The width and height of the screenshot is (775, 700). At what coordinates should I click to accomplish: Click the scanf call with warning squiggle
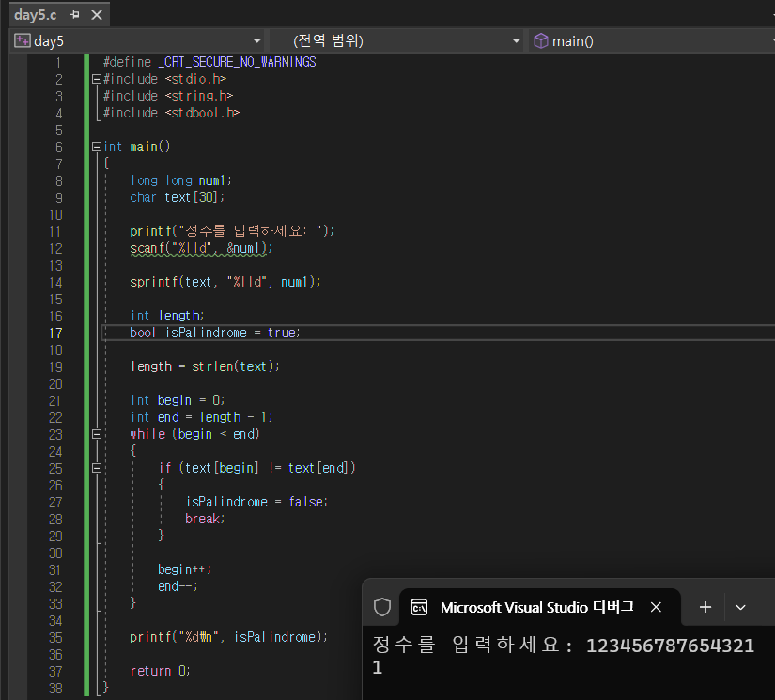click(201, 248)
